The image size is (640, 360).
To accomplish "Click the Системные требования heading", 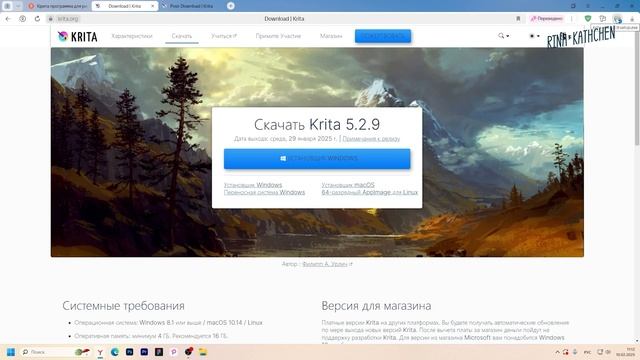I will pyautogui.click(x=123, y=306).
